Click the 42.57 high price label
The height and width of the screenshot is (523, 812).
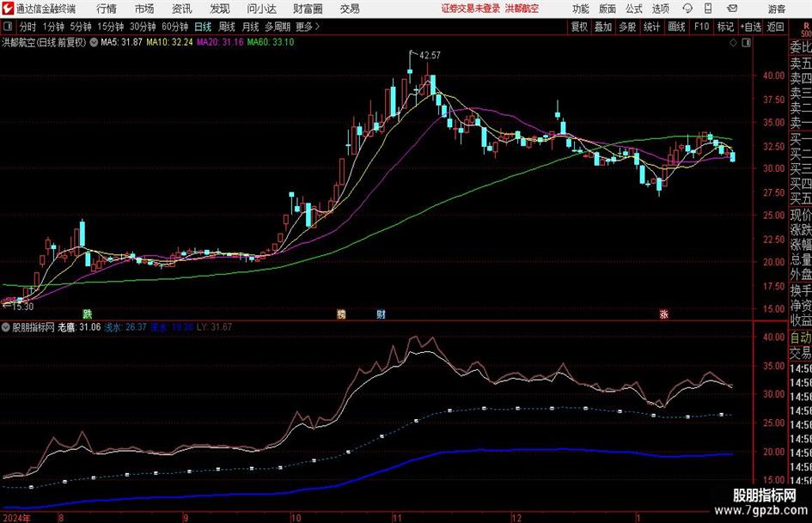430,56
